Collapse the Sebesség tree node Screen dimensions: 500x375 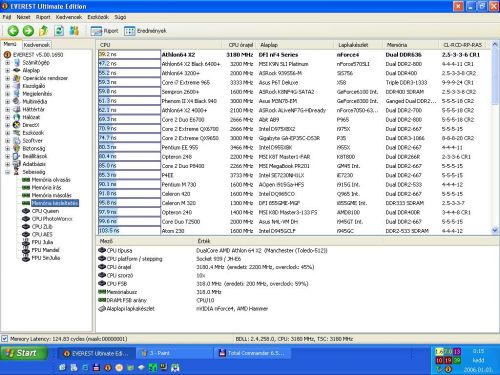7,172
